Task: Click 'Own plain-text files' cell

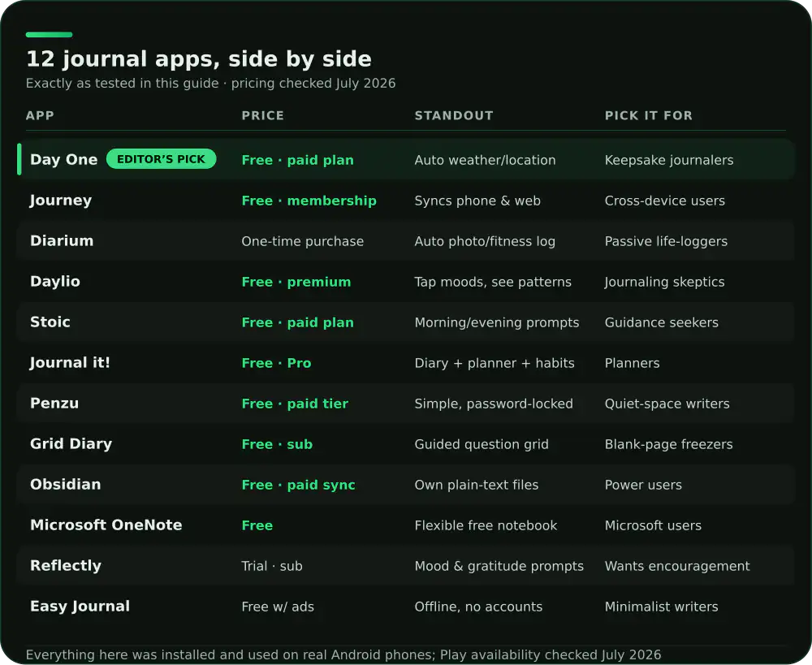Action: tap(477, 485)
